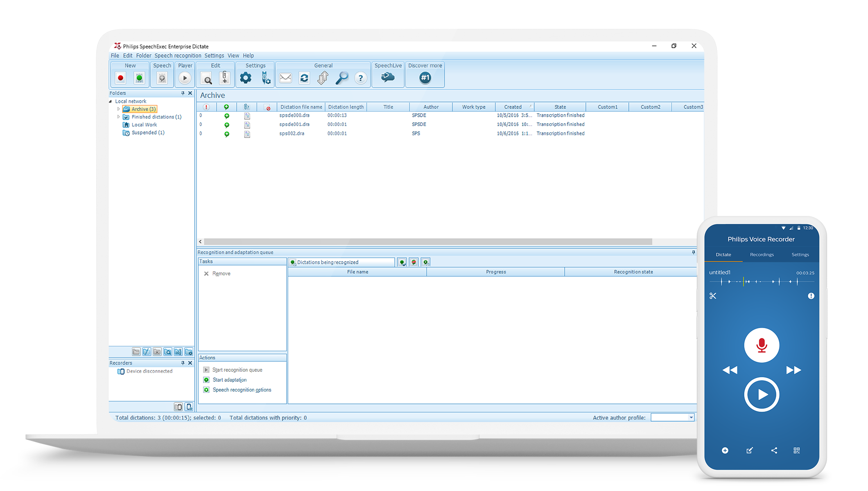Click the recorder configuration icon in Recorders panel

[189, 407]
